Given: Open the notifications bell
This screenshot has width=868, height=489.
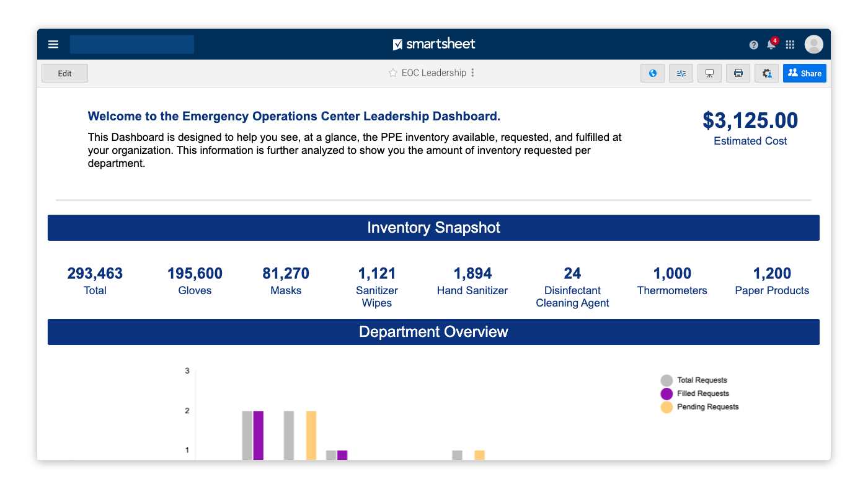Looking at the screenshot, I should point(771,45).
